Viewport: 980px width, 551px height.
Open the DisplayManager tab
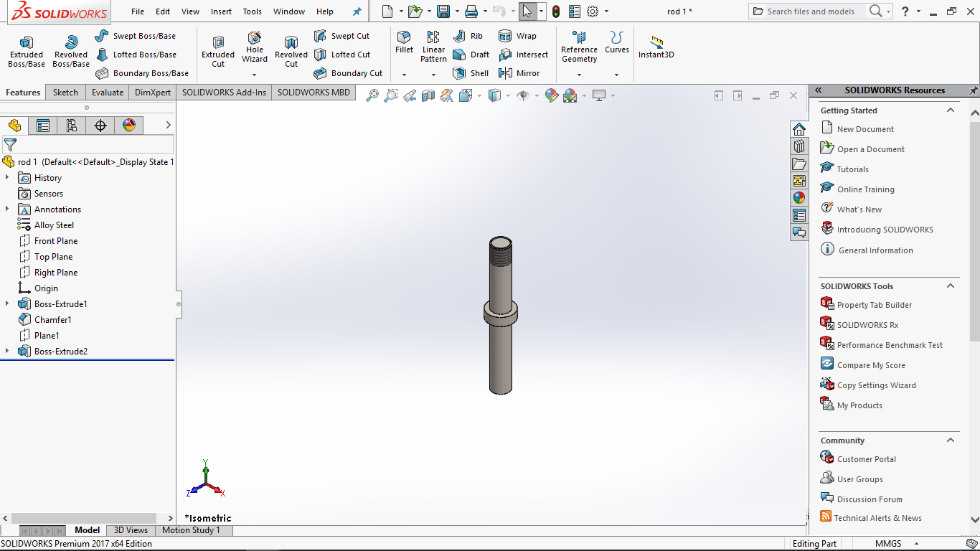(x=129, y=126)
